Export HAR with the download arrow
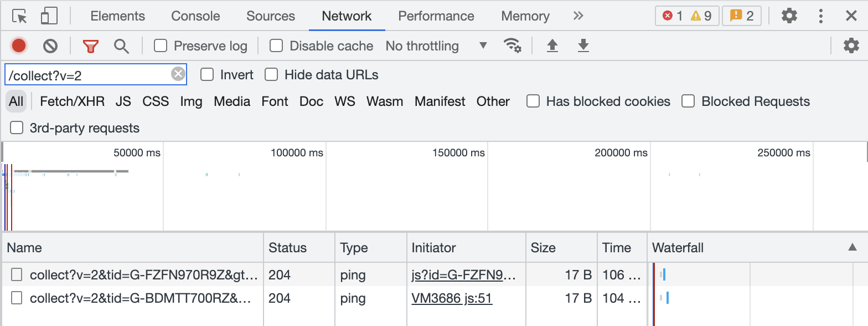Viewport: 868px width, 326px height. 583,45
